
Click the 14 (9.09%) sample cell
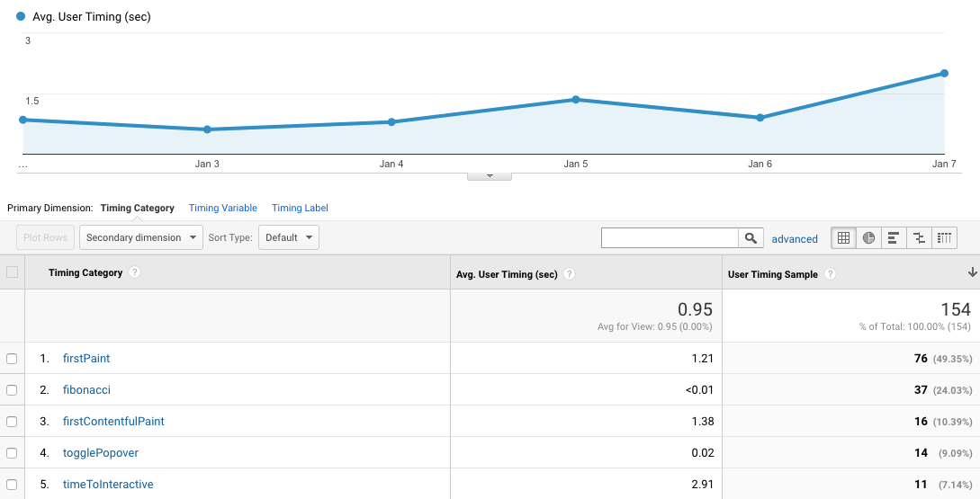[x=942, y=453]
